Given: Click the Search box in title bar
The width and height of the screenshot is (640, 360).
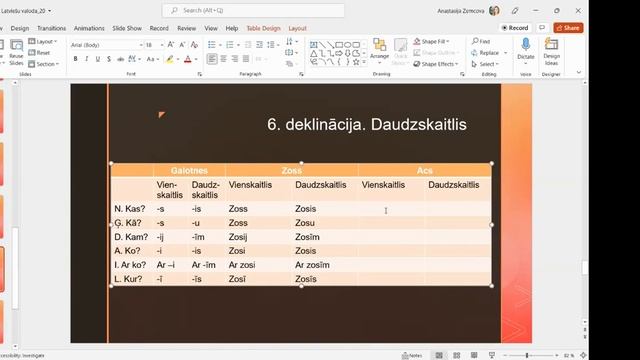Looking at the screenshot, I should [253, 11].
